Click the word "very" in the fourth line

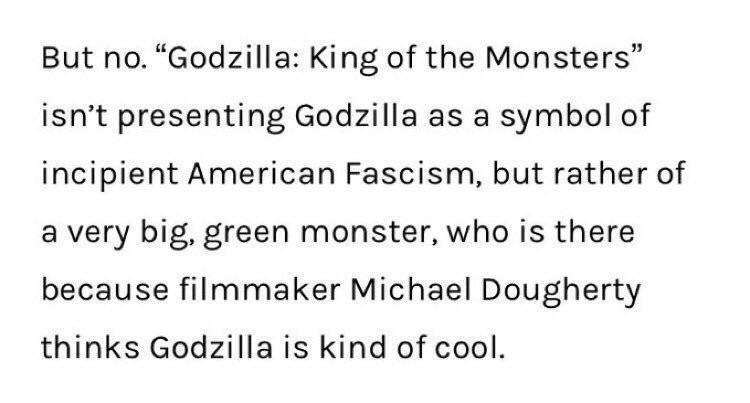coord(97,232)
